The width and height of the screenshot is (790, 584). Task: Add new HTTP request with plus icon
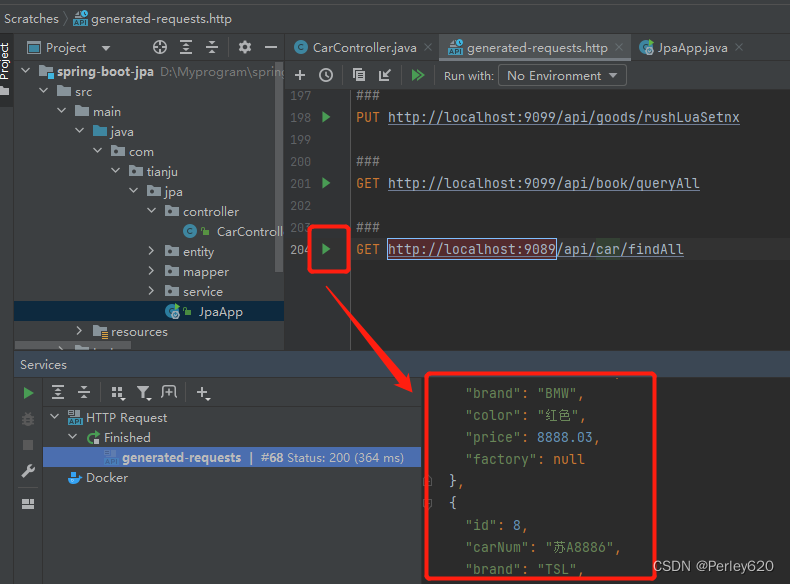[x=300, y=76]
